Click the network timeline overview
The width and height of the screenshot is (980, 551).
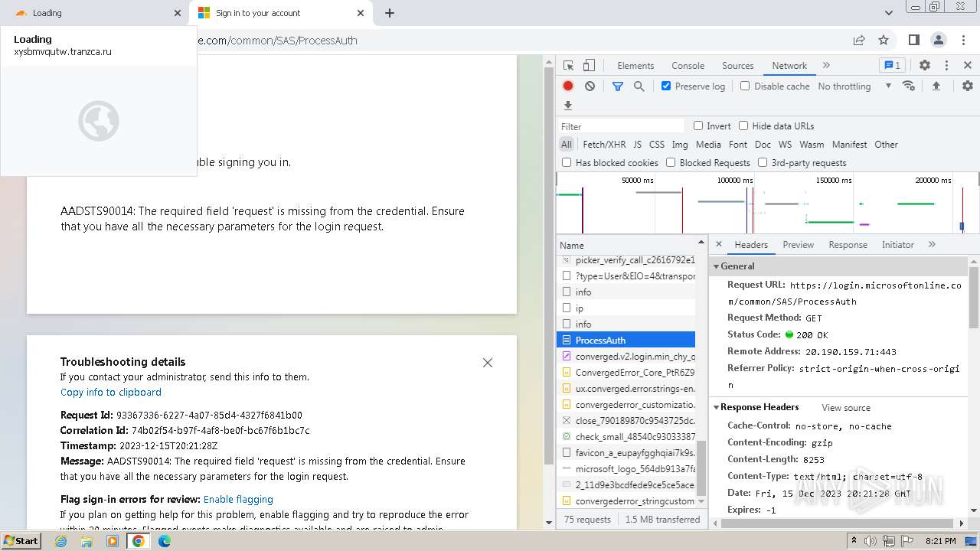[x=767, y=204]
